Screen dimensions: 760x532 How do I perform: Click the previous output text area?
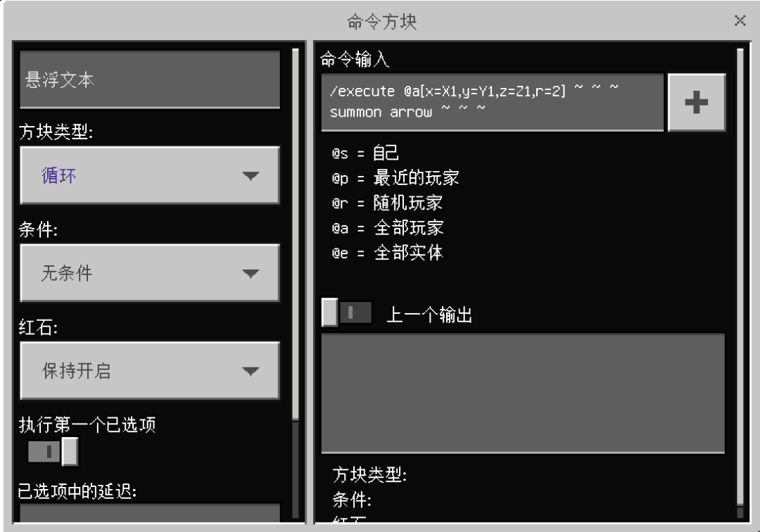click(523, 393)
